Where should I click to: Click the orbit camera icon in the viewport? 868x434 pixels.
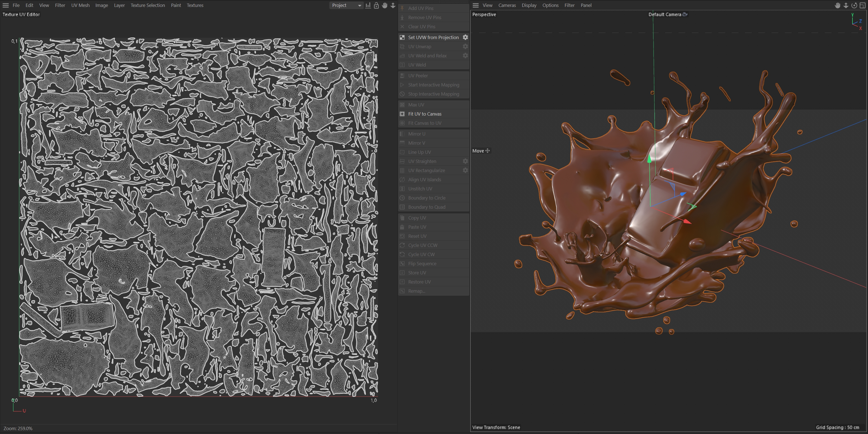click(854, 5)
